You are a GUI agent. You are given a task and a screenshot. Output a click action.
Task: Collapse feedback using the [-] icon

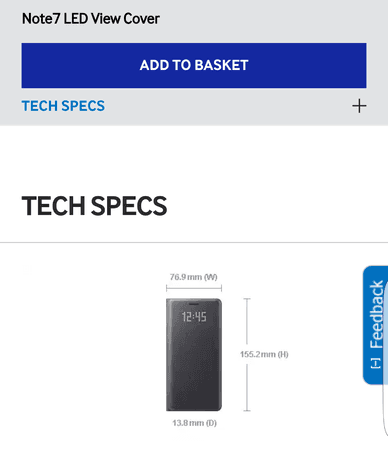coord(376,363)
